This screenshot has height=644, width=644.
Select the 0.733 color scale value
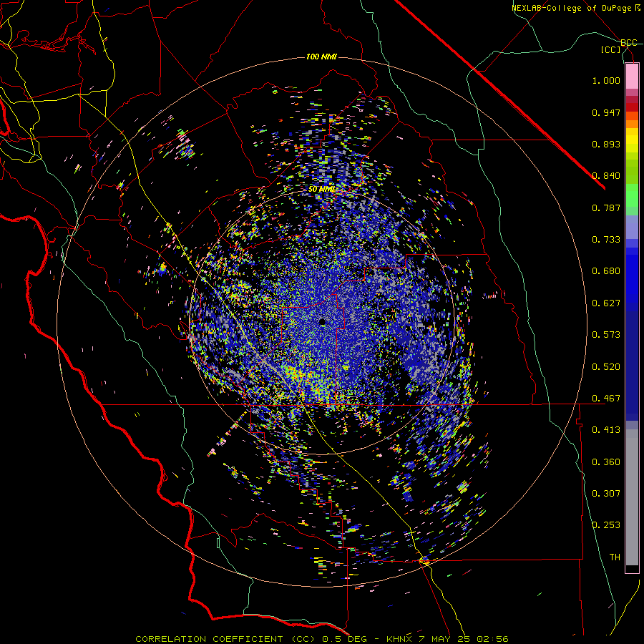click(606, 240)
